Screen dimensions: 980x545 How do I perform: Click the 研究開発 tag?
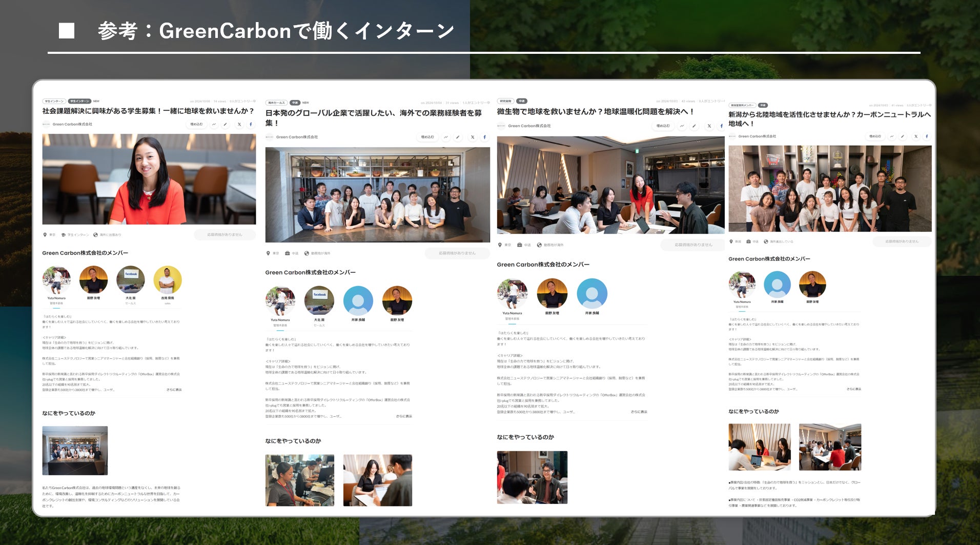click(505, 101)
